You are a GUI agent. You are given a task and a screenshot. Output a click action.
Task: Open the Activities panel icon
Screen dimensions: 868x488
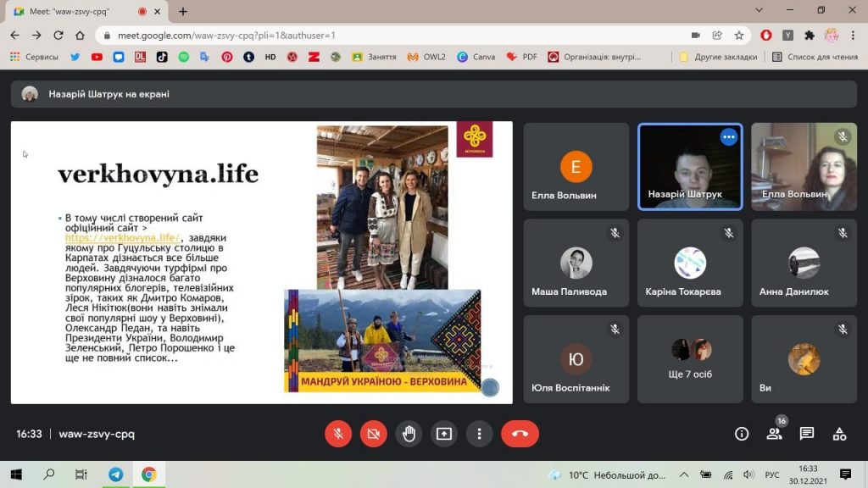coord(839,434)
